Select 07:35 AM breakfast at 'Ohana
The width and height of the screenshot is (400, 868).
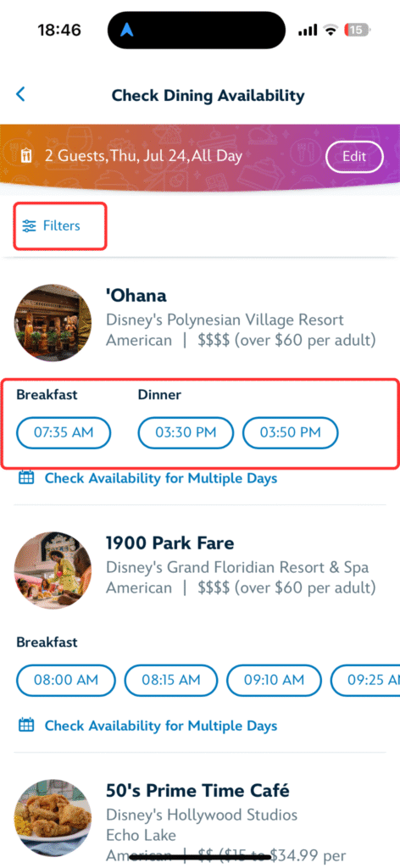pos(64,432)
